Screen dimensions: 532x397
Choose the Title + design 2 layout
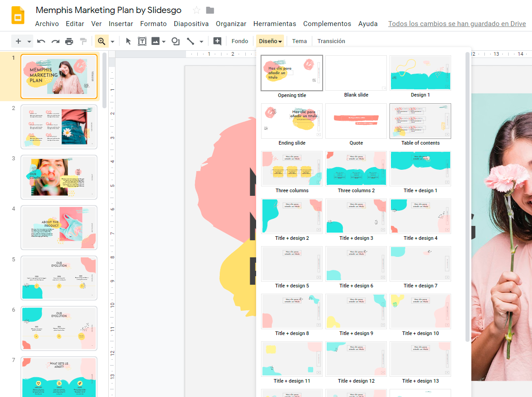click(x=292, y=216)
